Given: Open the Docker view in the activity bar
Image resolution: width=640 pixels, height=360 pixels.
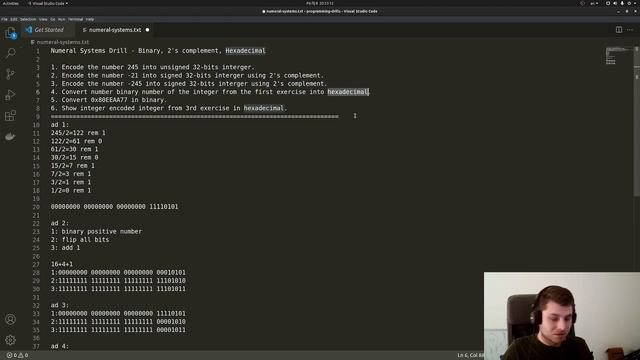Looking at the screenshot, I should 11,136.
